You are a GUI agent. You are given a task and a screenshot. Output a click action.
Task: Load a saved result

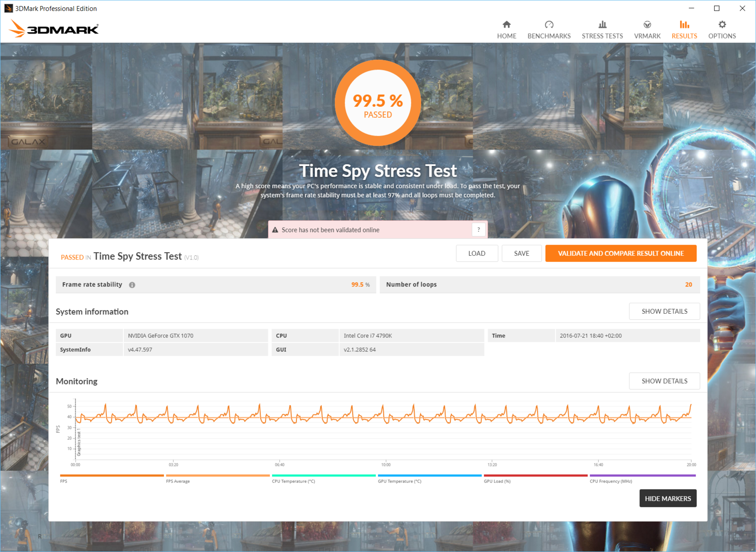pos(477,253)
